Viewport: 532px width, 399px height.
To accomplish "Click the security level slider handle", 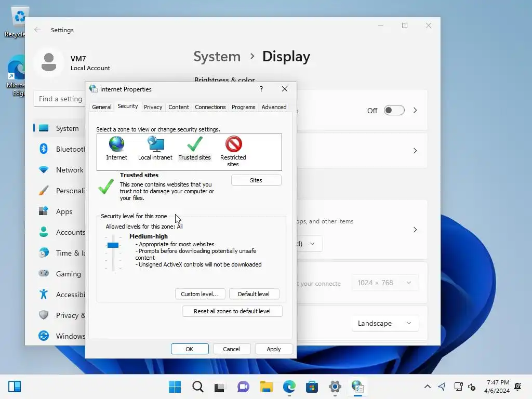I will 113,245.
